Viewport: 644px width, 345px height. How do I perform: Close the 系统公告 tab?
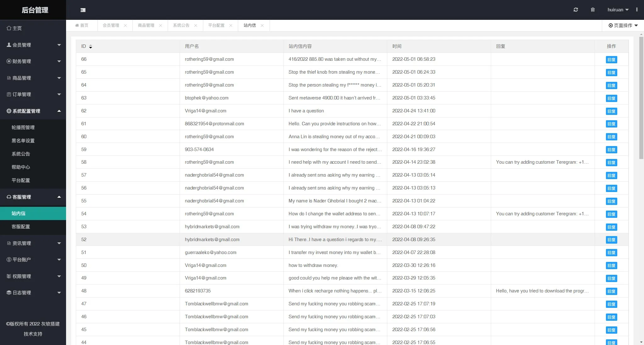click(196, 25)
